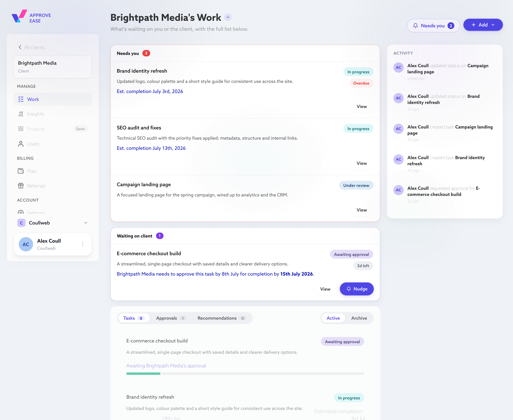
Task: Select the Active filter toggle
Action: tap(333, 318)
